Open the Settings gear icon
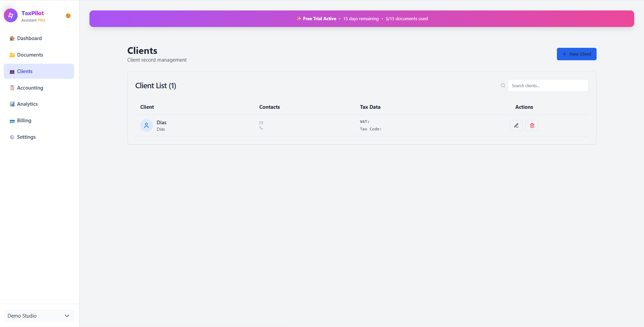Screen dimensions: 644x327 coord(12,137)
